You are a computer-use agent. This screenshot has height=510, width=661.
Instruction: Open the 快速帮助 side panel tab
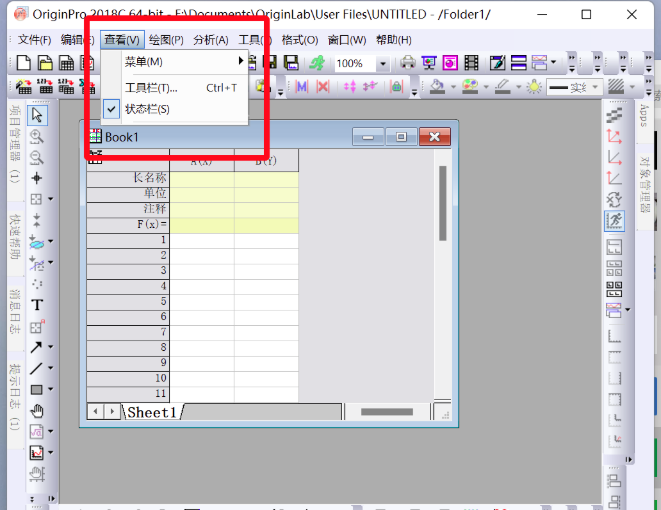(15, 237)
